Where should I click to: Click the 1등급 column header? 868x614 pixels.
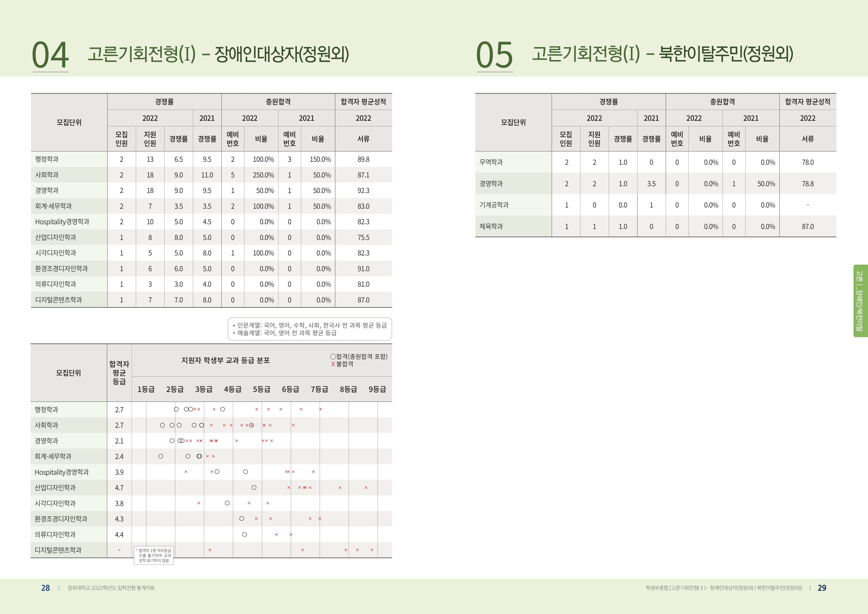146,389
